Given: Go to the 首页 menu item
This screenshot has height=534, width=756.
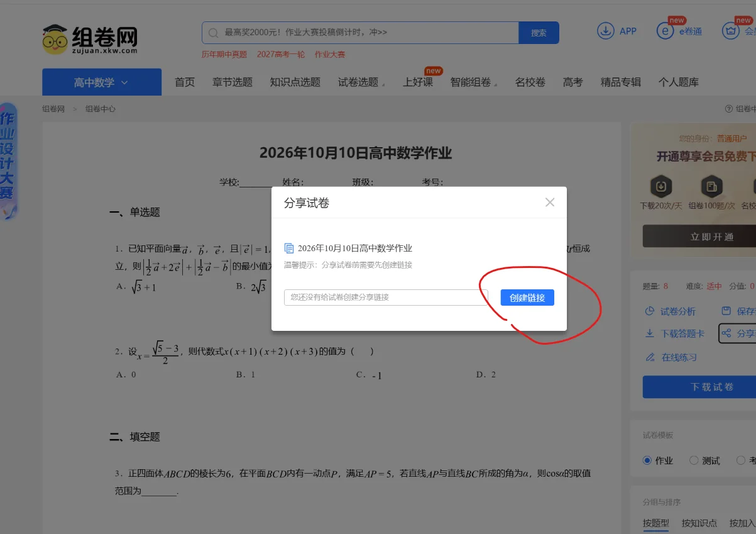Looking at the screenshot, I should click(185, 82).
